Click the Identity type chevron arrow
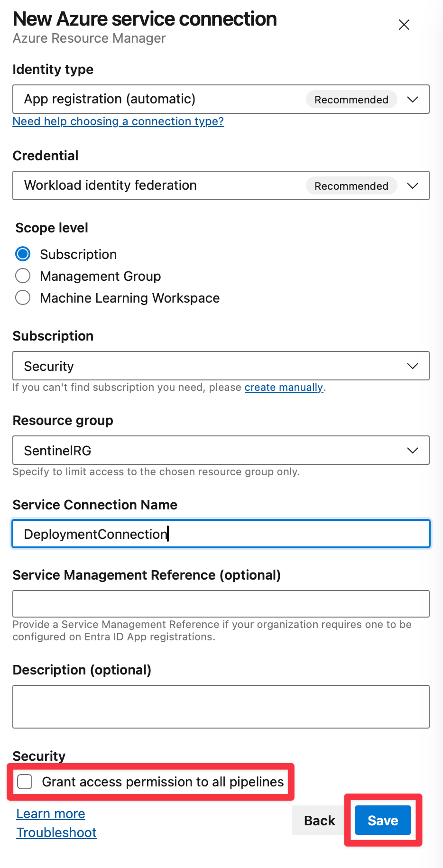This screenshot has width=443, height=868. pos(413,99)
